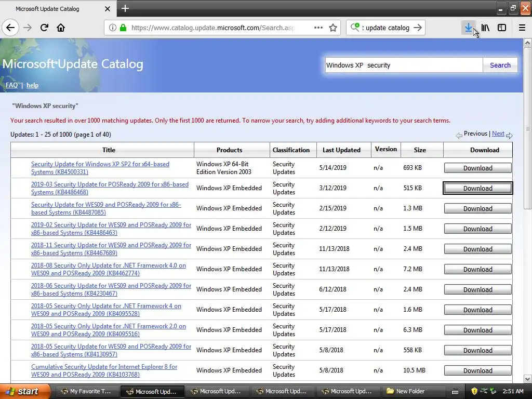This screenshot has height=399, width=532.
Task: Download the 693 KB KB4500331 update
Action: pos(478,168)
